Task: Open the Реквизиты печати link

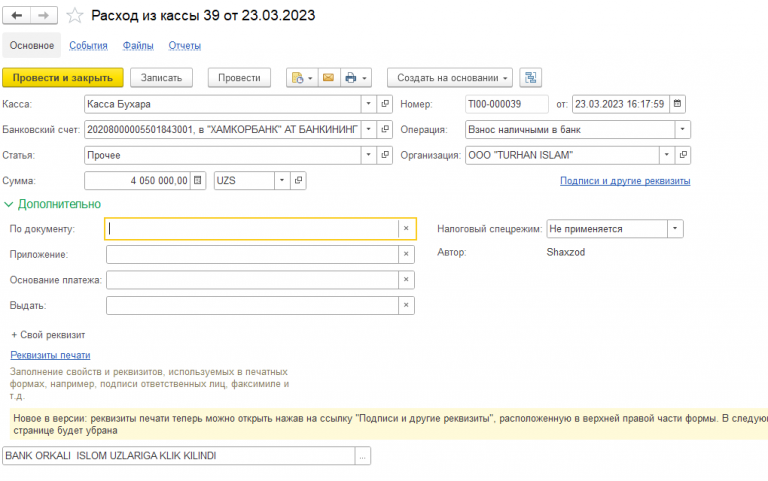Action: [50, 355]
